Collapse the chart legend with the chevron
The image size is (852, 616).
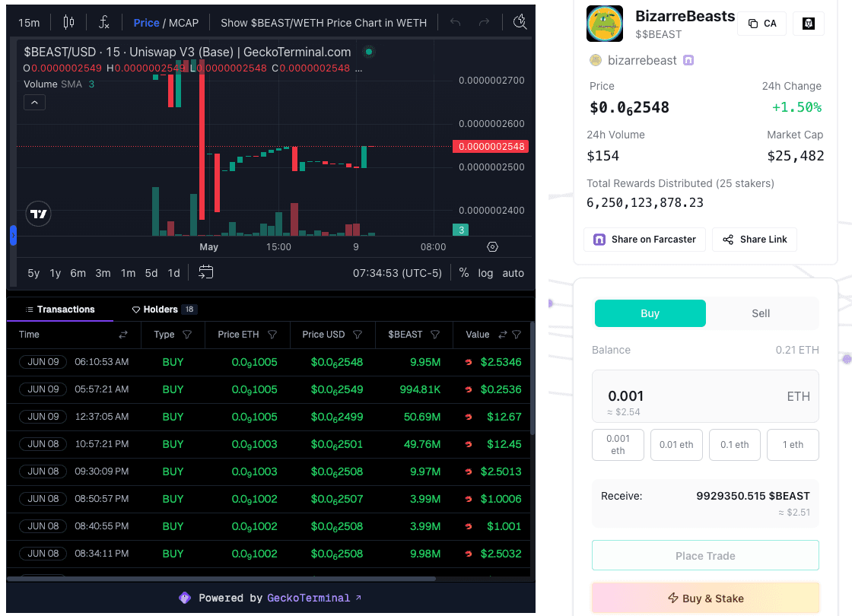coord(34,103)
